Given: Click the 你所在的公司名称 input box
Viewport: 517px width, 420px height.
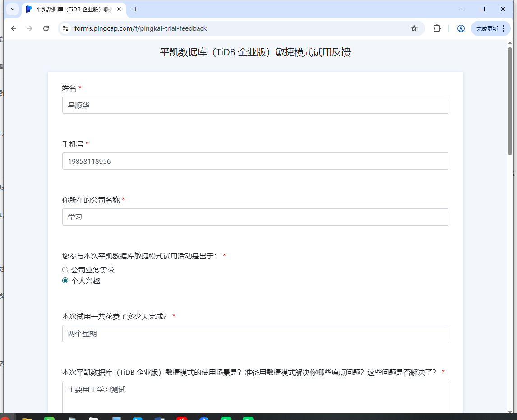Looking at the screenshot, I should [x=255, y=217].
